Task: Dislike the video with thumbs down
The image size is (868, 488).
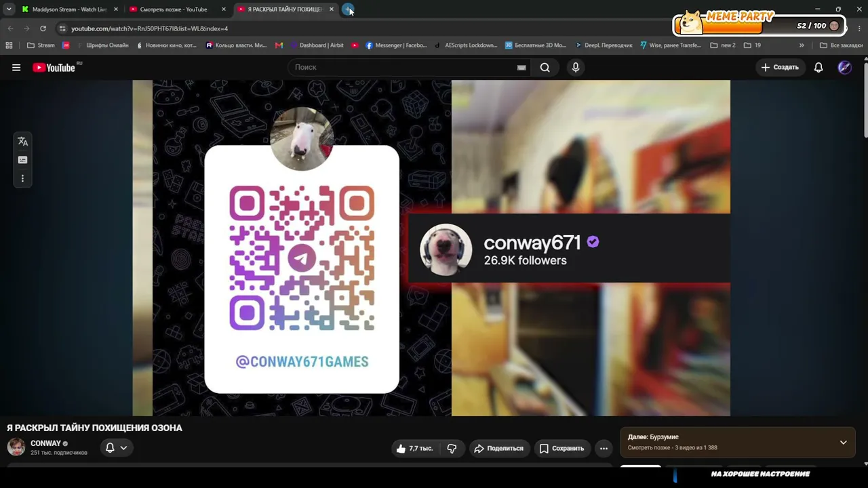Action: tap(452, 448)
